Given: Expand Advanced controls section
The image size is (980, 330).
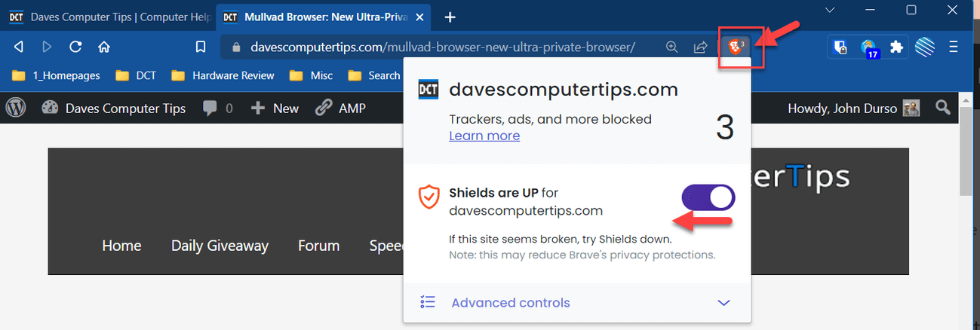Looking at the screenshot, I should pos(577,303).
